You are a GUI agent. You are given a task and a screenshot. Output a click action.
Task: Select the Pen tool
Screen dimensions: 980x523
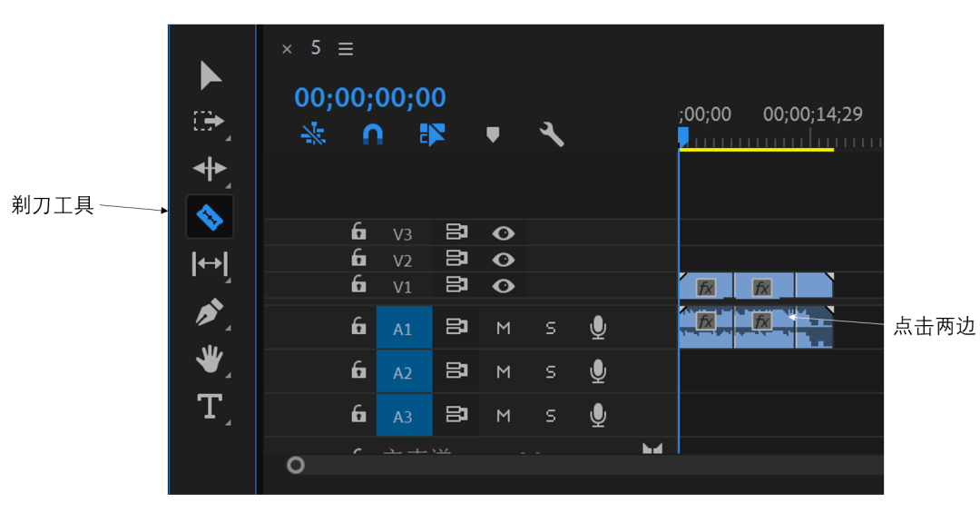210,311
